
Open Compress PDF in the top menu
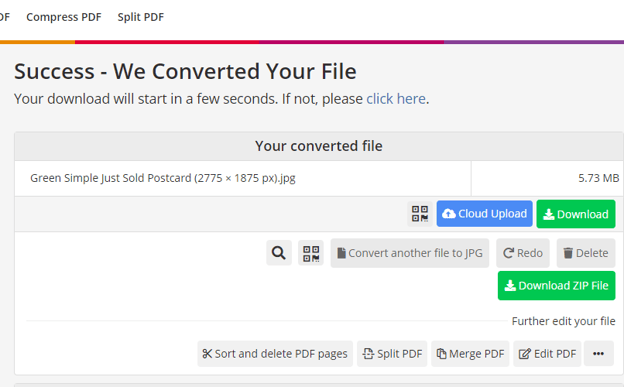point(64,17)
